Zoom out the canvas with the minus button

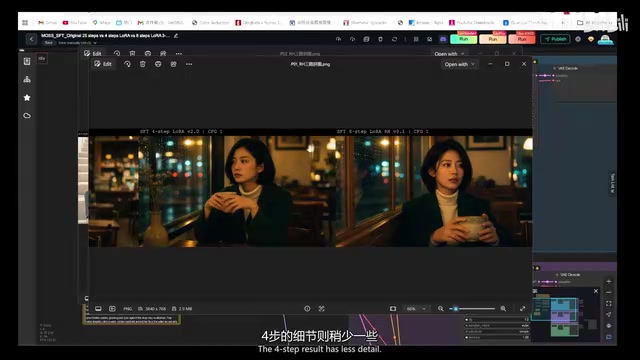coord(609,293)
